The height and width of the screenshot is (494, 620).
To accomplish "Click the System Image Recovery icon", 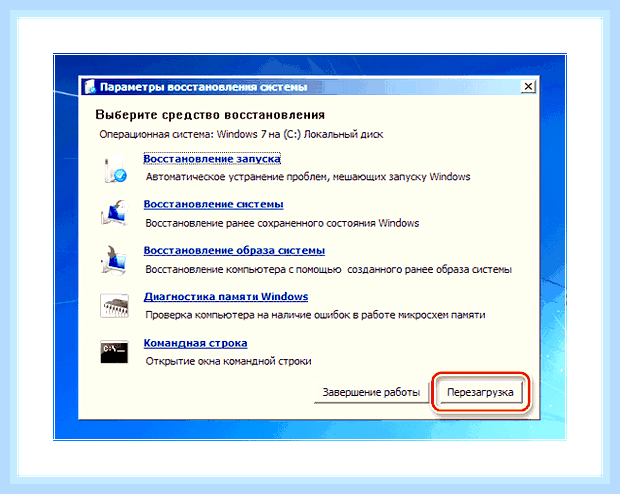I will 114,259.
